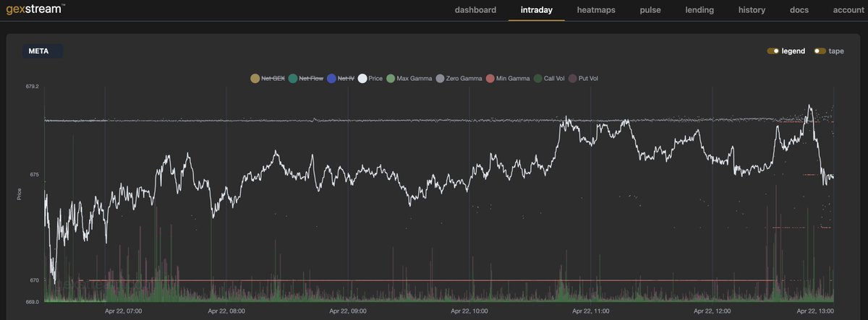Show the Net Flow series
Image resolution: width=868 pixels, height=320 pixels.
(x=306, y=78)
